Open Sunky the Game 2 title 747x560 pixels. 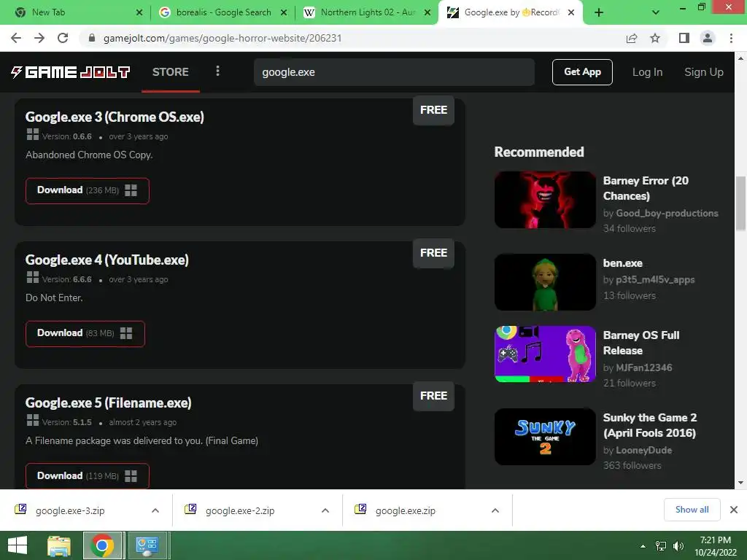coord(650,425)
